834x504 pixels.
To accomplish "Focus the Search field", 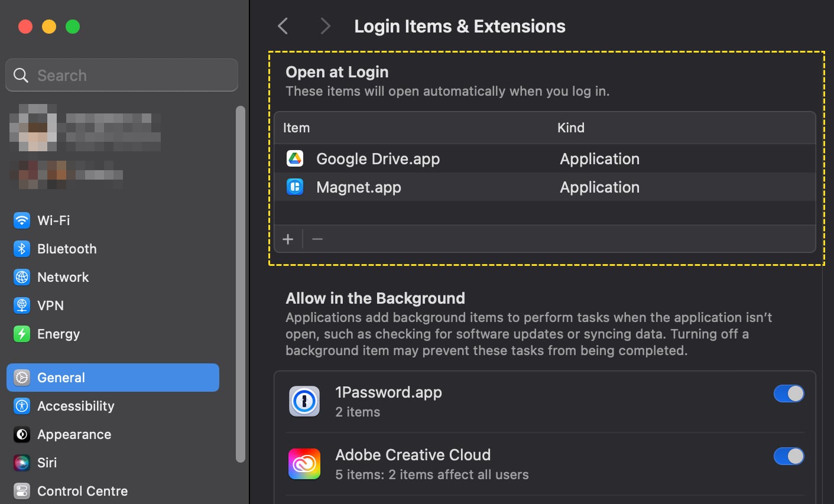I will tap(122, 75).
